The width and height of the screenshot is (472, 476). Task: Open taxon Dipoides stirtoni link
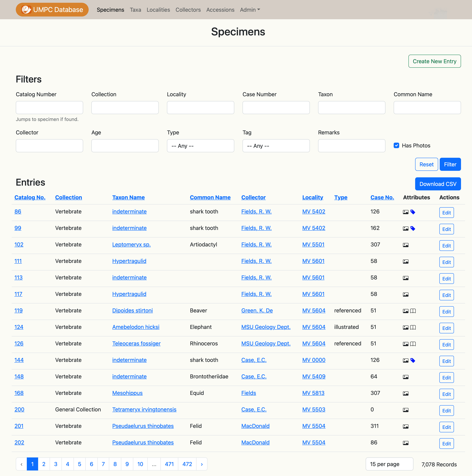tap(132, 311)
